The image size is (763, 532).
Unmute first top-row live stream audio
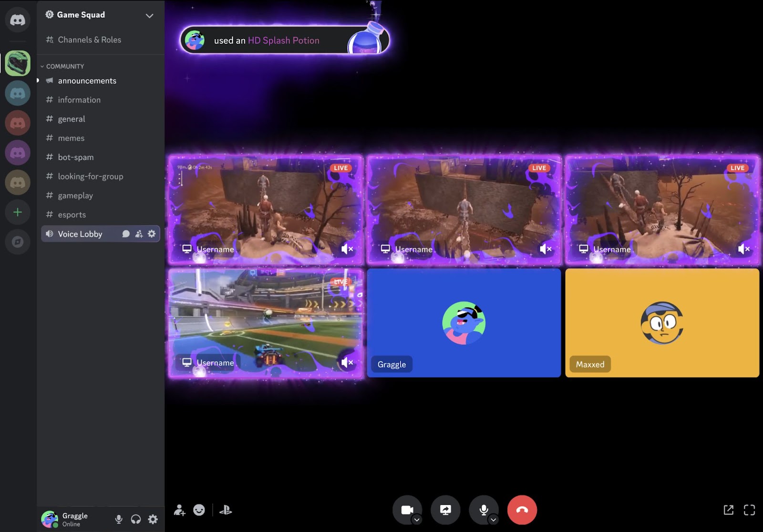[x=347, y=249]
